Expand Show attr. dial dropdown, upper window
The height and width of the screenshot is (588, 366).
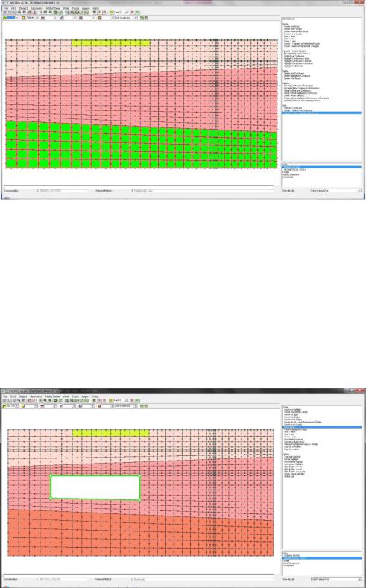335,191
